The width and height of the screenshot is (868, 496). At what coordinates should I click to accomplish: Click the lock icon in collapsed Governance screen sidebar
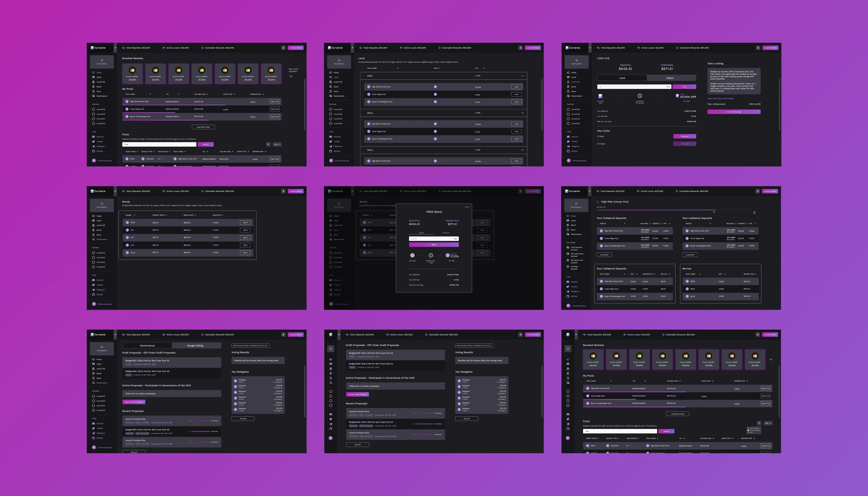[x=330, y=369]
